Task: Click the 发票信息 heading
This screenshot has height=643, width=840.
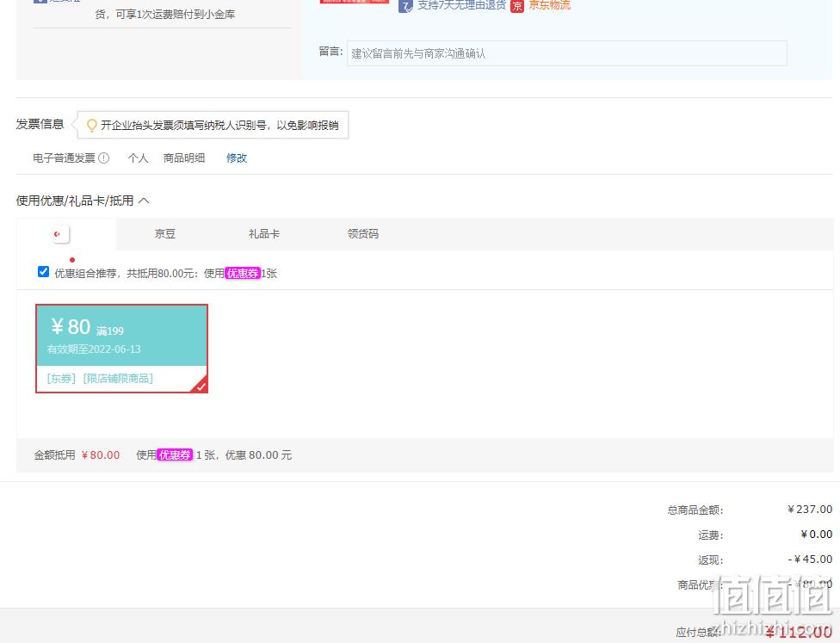Action: click(x=40, y=124)
